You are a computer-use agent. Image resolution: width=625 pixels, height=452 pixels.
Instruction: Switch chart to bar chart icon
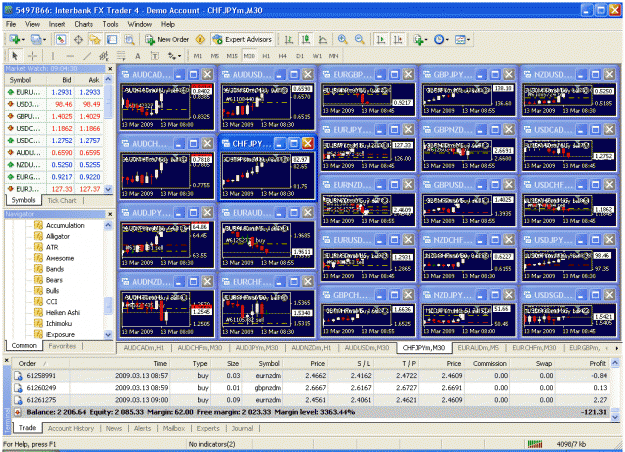(x=289, y=39)
